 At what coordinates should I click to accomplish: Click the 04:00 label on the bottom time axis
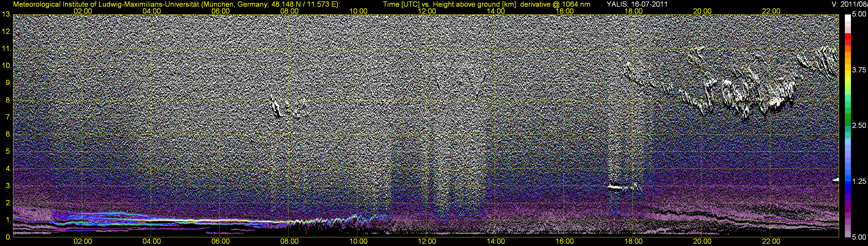152,242
